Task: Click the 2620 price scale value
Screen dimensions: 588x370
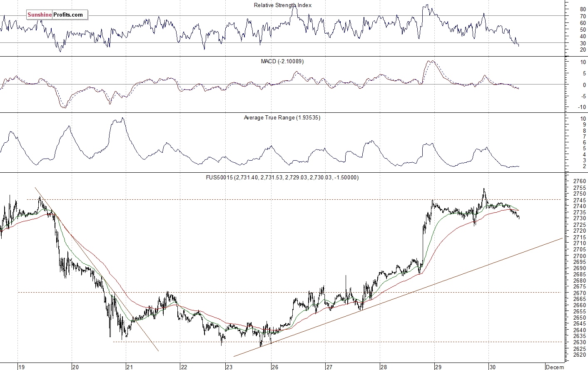Action: point(580,355)
